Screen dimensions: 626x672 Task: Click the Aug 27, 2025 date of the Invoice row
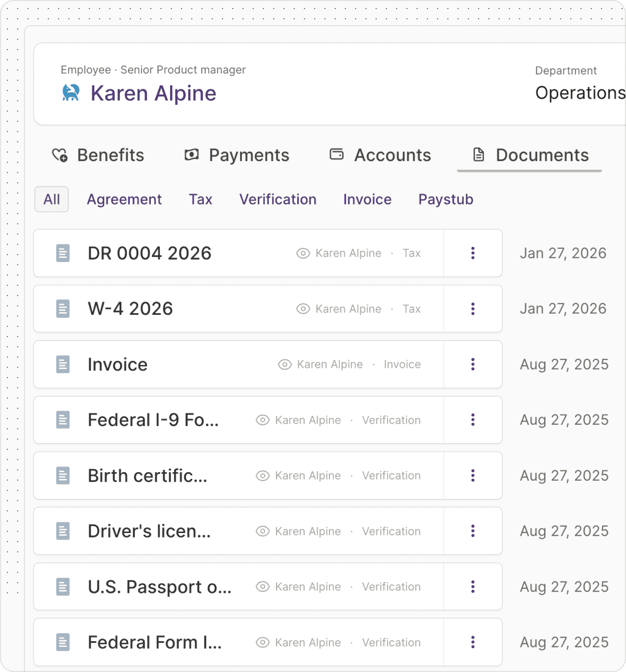[x=564, y=364]
